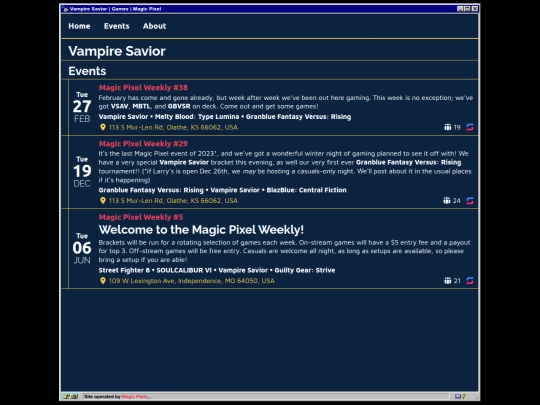Click the start.gg icon for Weekly #5
The image size is (540, 405).
(x=470, y=281)
